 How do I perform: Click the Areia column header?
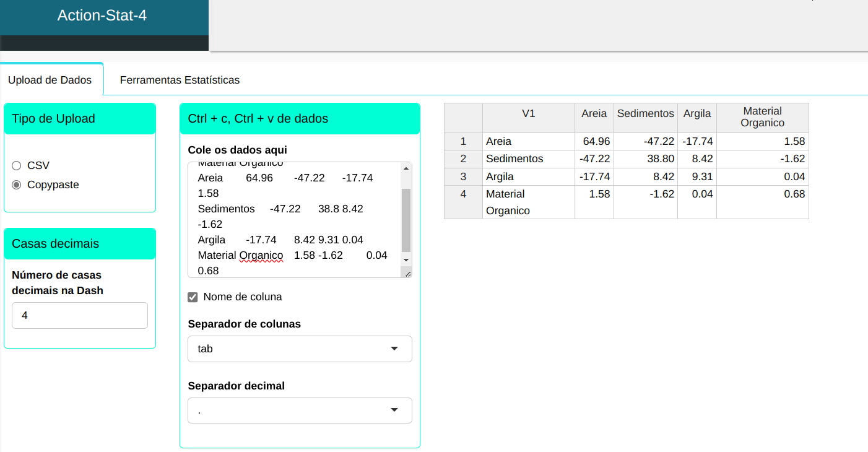pyautogui.click(x=594, y=114)
